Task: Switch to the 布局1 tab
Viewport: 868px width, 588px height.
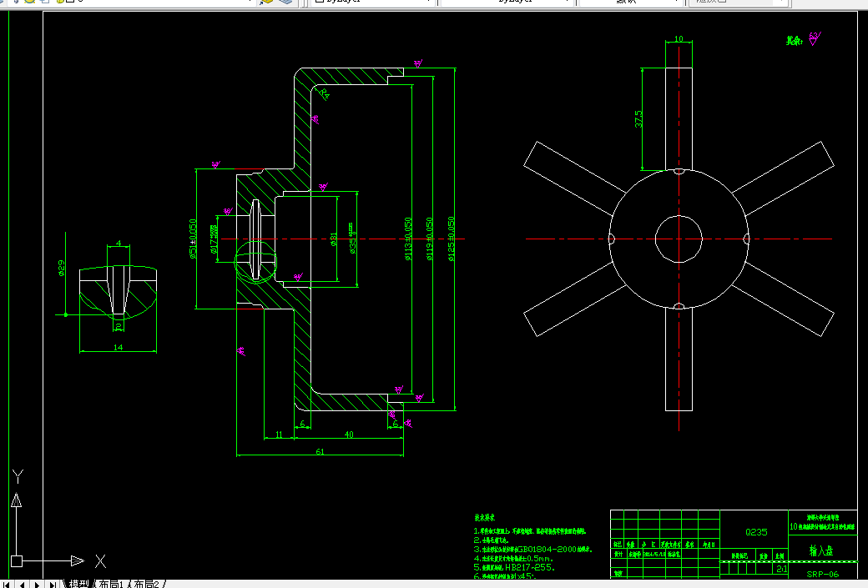Action: point(111,584)
